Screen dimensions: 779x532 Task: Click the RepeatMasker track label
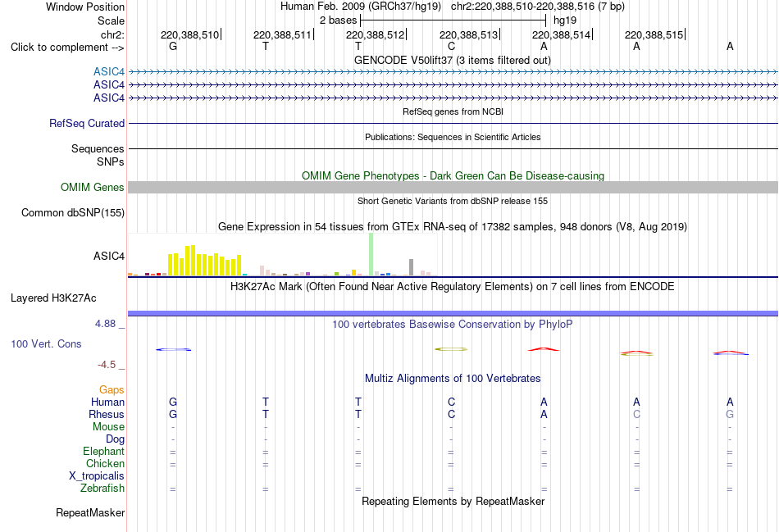(x=90, y=512)
